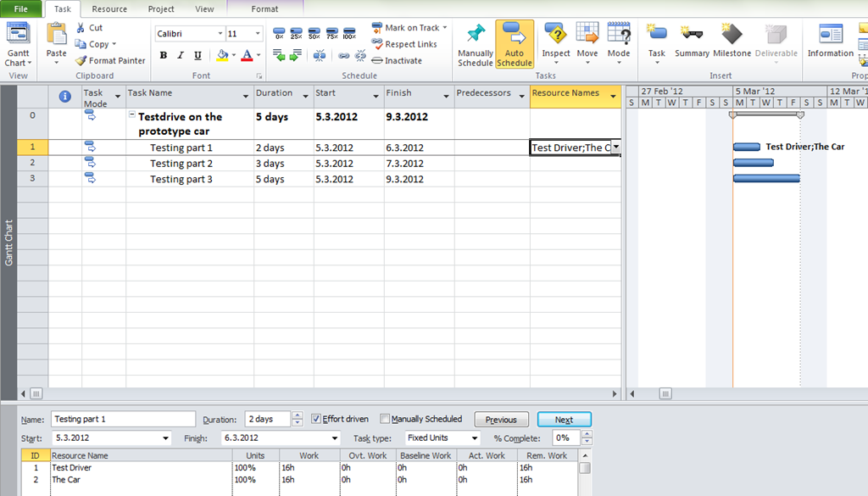Click the font color swatch

point(246,56)
